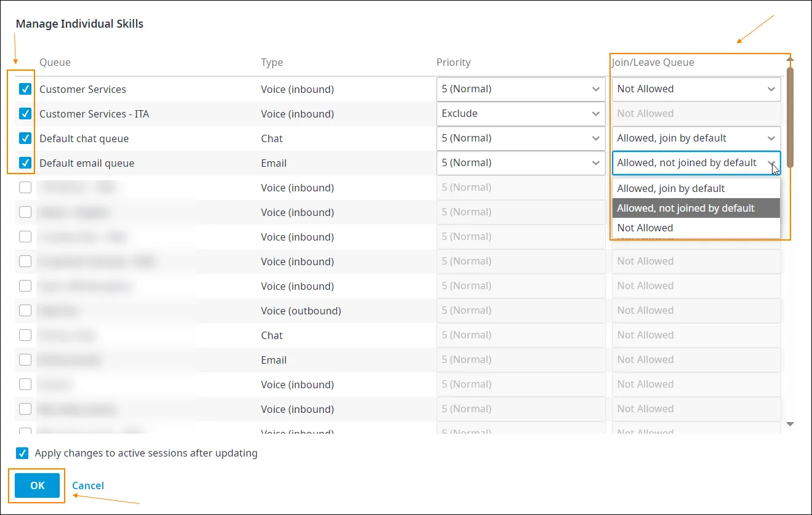Click the scrollbar up arrow of the queue list
This screenshot has width=812, height=515.
(790, 59)
